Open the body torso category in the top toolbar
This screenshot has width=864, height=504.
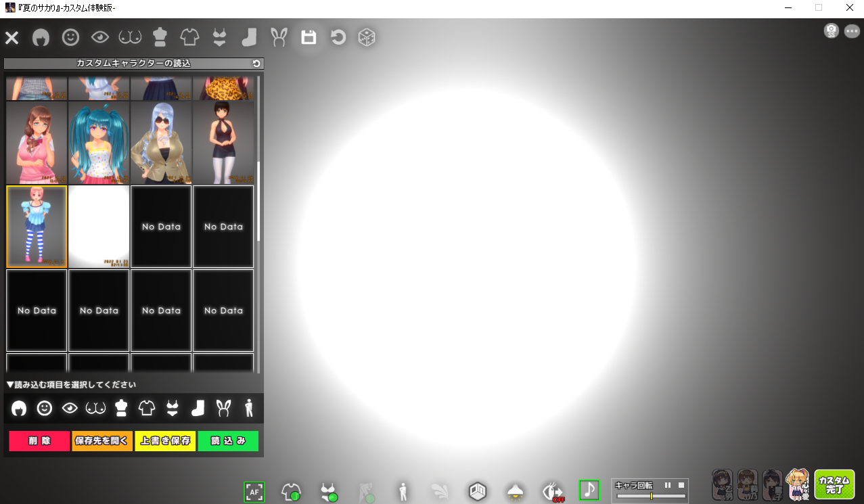(x=160, y=38)
